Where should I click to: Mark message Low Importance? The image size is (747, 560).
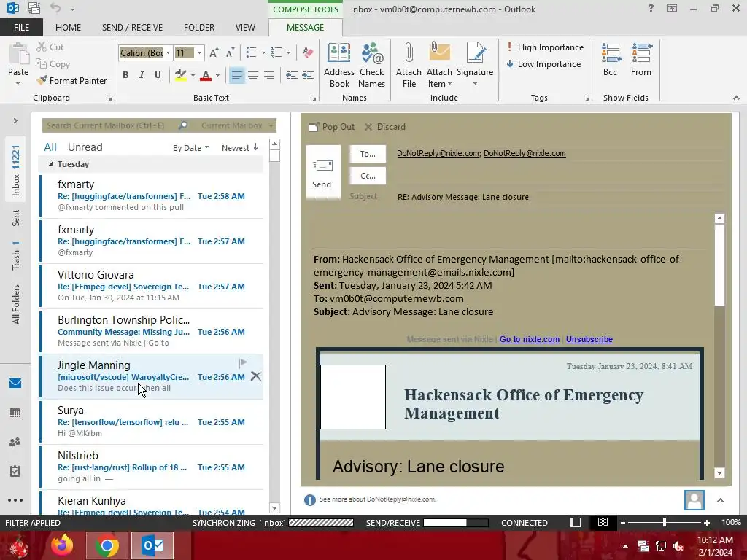[x=543, y=64]
